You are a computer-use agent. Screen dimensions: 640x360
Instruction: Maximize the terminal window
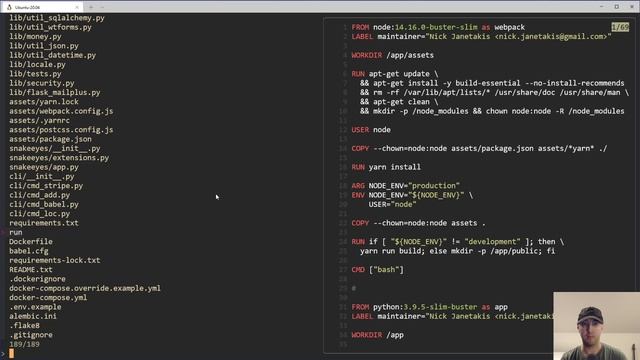coord(616,7)
